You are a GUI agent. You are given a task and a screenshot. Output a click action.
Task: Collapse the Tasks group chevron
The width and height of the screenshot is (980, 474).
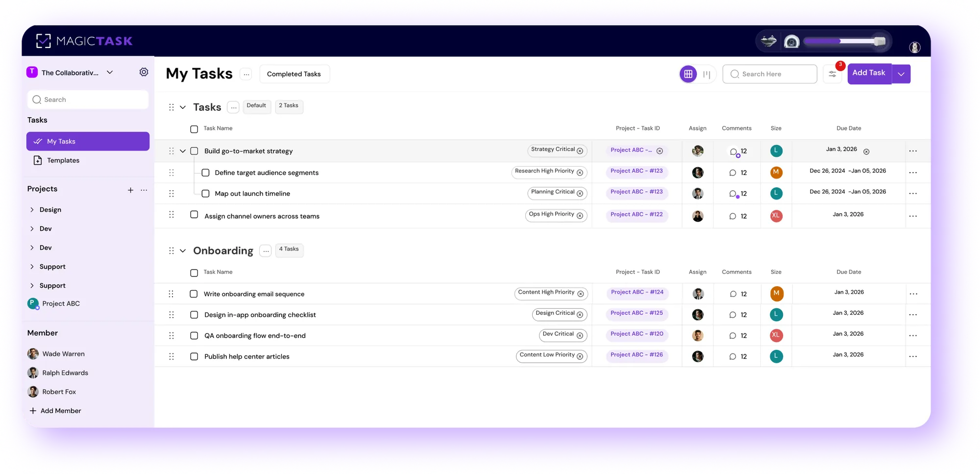183,107
